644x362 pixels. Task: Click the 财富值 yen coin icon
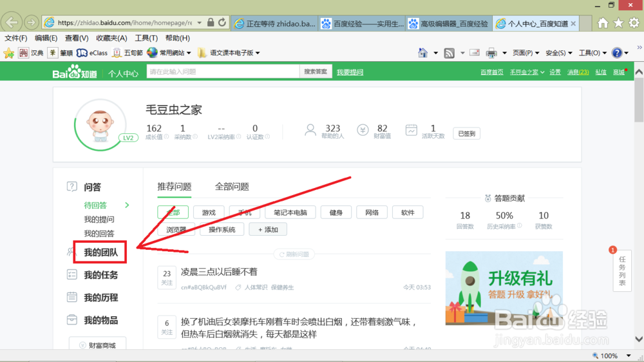point(363,130)
